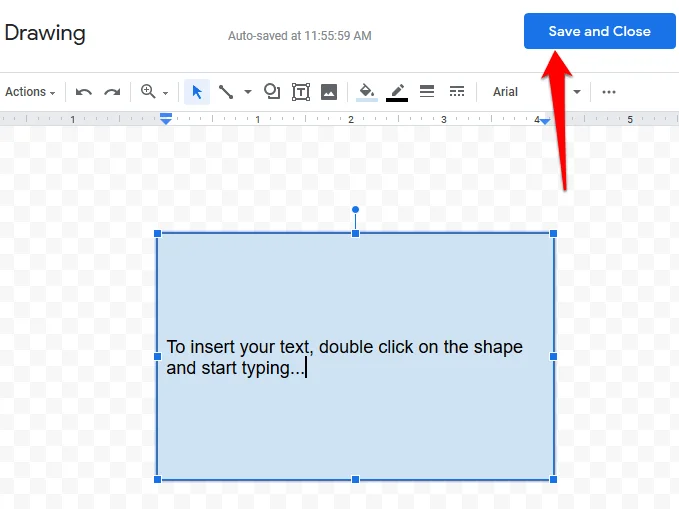This screenshot has height=509, width=679.
Task: Undo the last action
Action: (84, 92)
